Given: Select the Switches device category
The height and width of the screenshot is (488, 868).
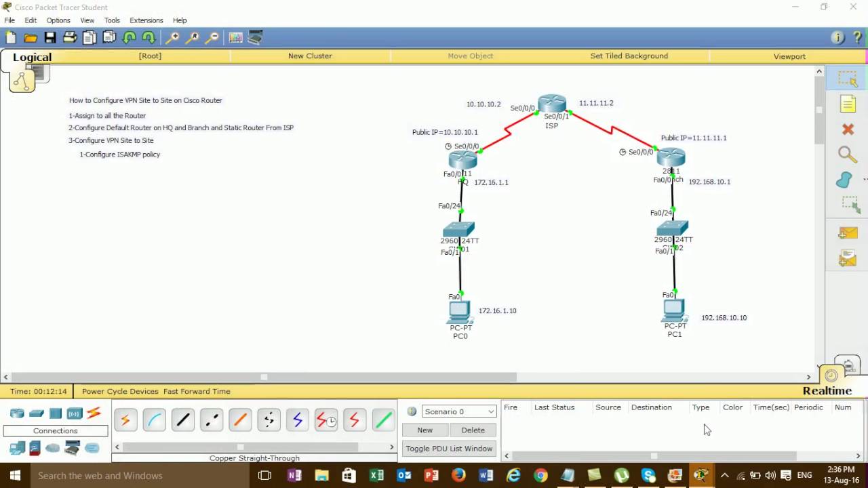Looking at the screenshot, I should click(37, 413).
